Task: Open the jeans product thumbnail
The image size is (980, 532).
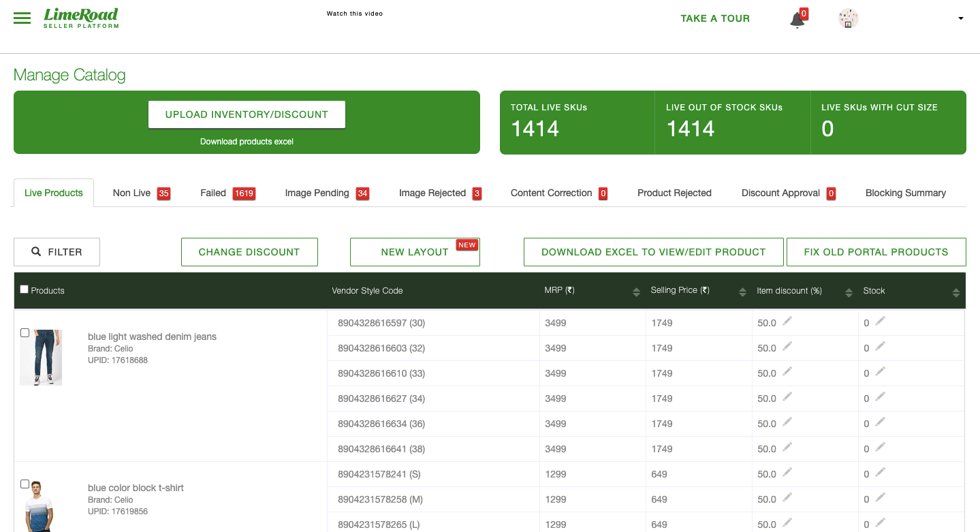Action: point(41,358)
